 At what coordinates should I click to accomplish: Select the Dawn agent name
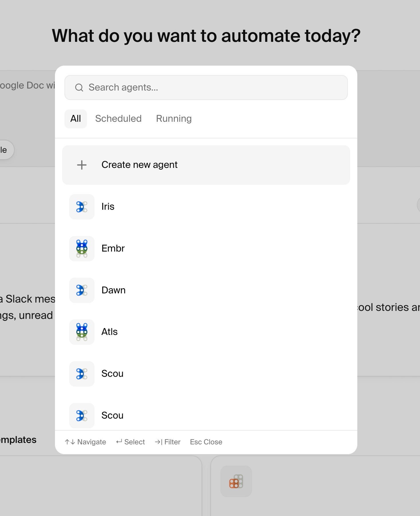[113, 290]
